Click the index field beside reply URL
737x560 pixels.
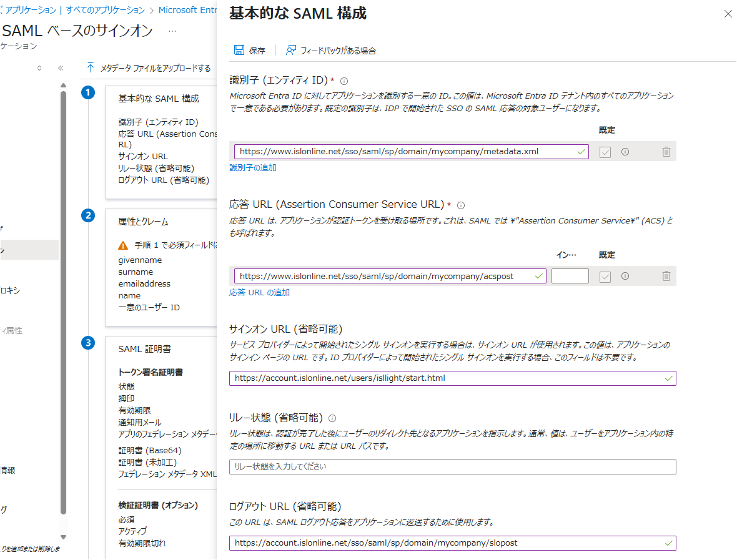tap(570, 276)
